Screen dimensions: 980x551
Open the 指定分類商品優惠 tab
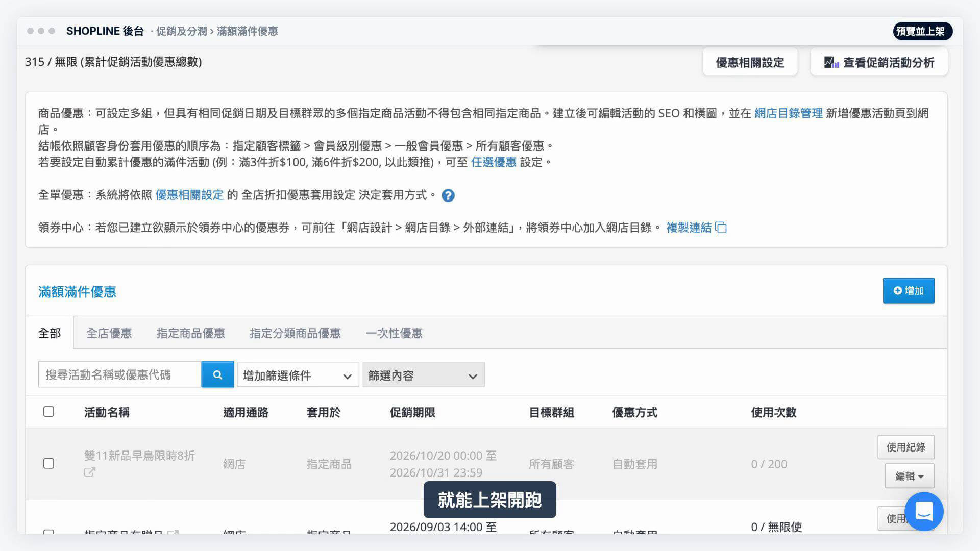(x=295, y=333)
